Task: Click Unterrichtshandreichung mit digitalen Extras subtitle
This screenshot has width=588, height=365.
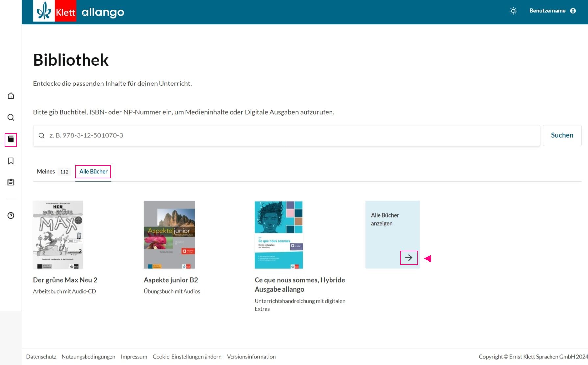Action: point(300,305)
